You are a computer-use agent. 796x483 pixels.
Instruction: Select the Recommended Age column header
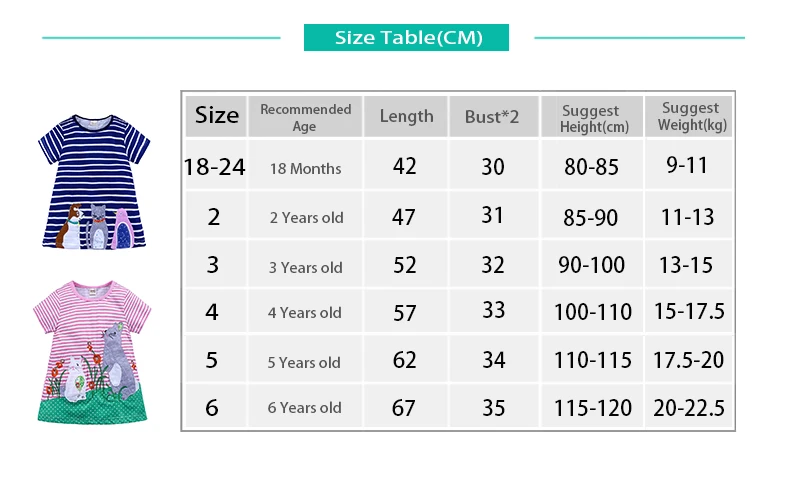pos(306,116)
